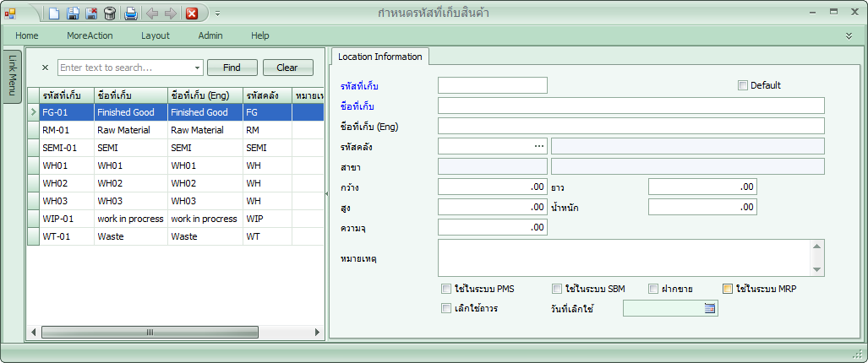Click the Print icon in toolbar
Image resolution: width=868 pixels, height=363 pixels.
[131, 14]
